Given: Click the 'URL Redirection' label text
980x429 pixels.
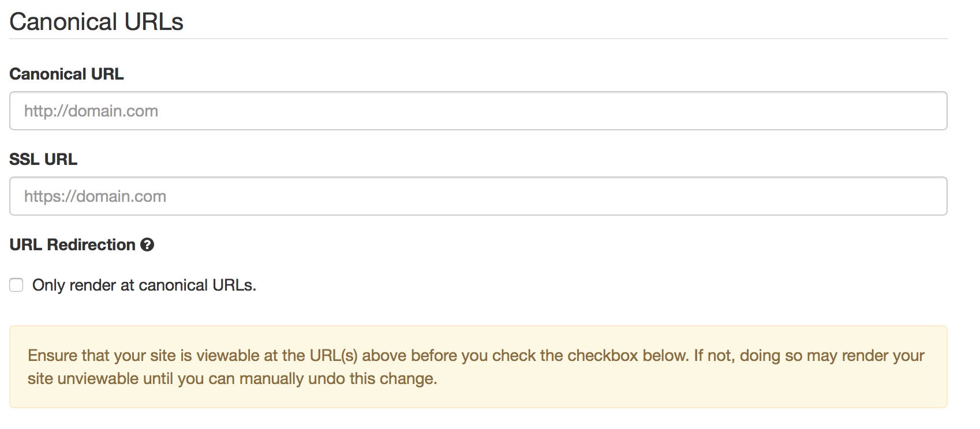Looking at the screenshot, I should coord(73,244).
